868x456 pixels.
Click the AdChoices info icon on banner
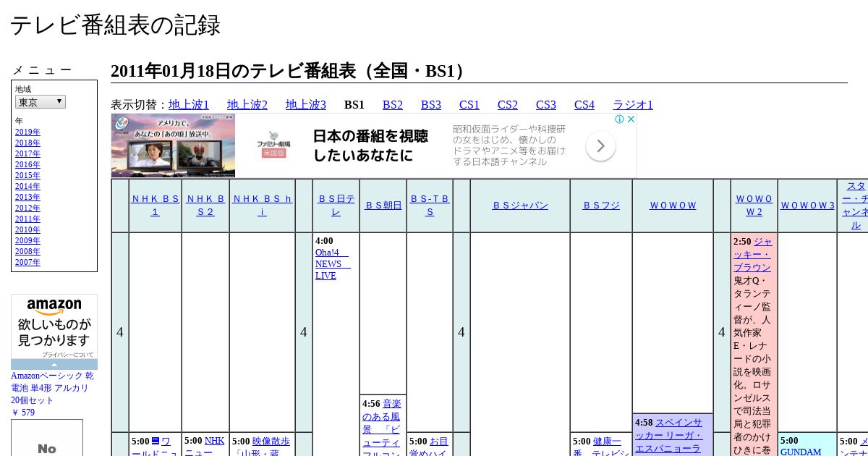(x=620, y=119)
